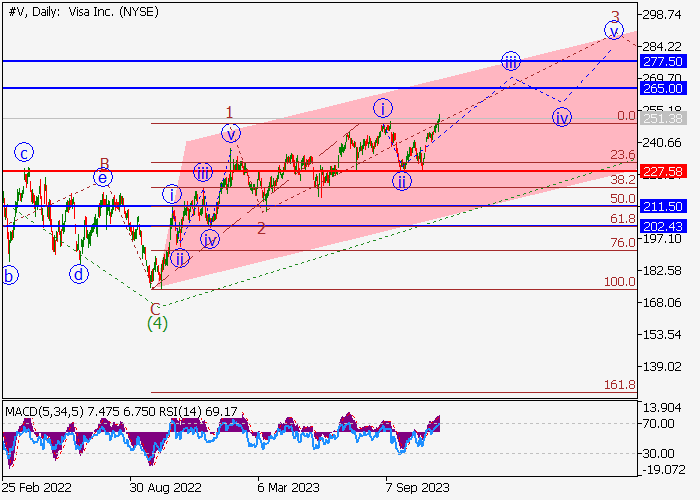Click the 284.22 price axis label

point(662,46)
